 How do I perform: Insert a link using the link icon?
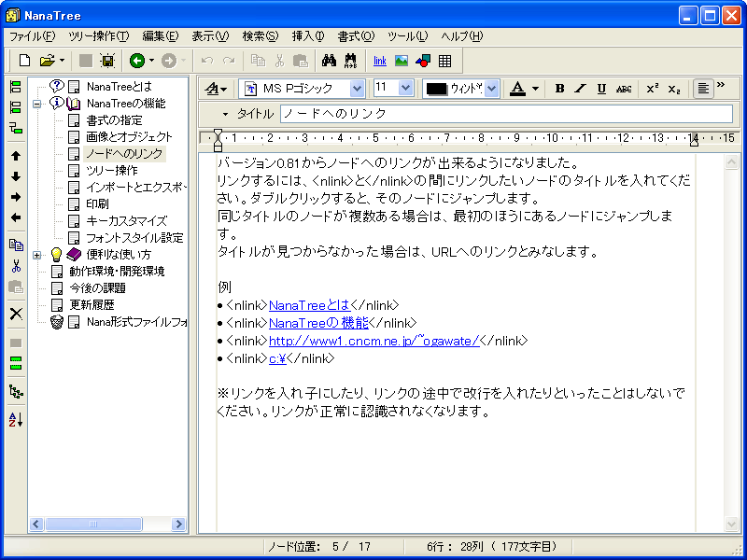(x=380, y=61)
